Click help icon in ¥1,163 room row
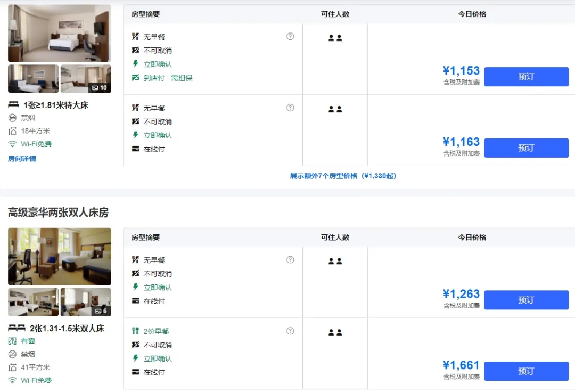Screen dimensions: 575x392 (290, 108)
